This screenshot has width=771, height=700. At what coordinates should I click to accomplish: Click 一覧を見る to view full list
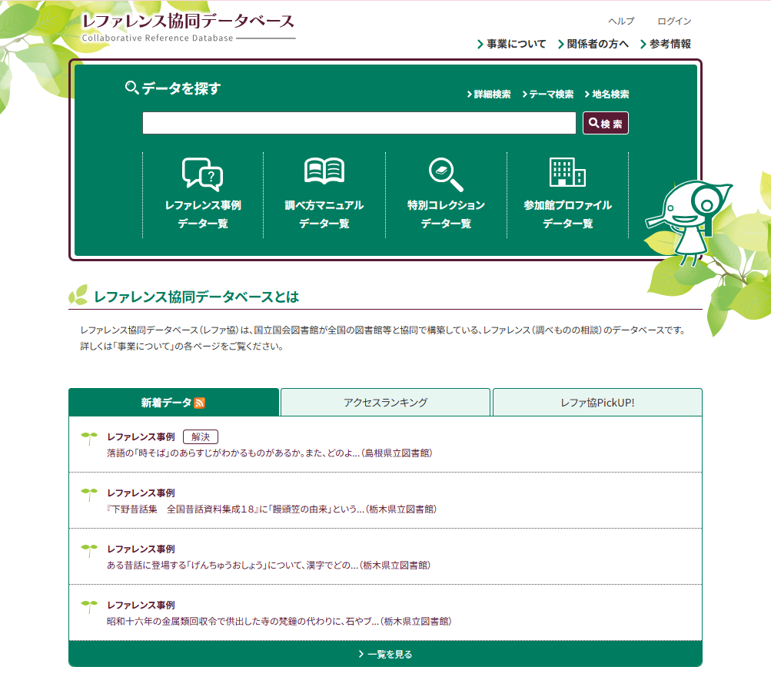point(385,655)
